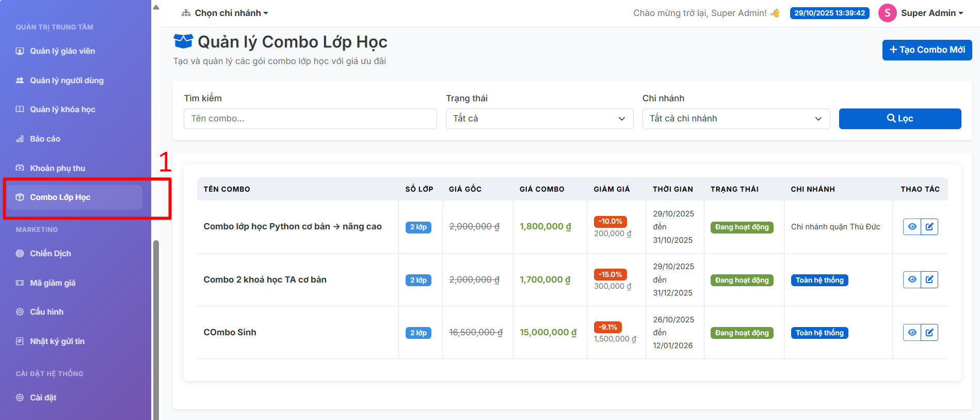Go to Quản lý giáo viên menu

(62, 51)
